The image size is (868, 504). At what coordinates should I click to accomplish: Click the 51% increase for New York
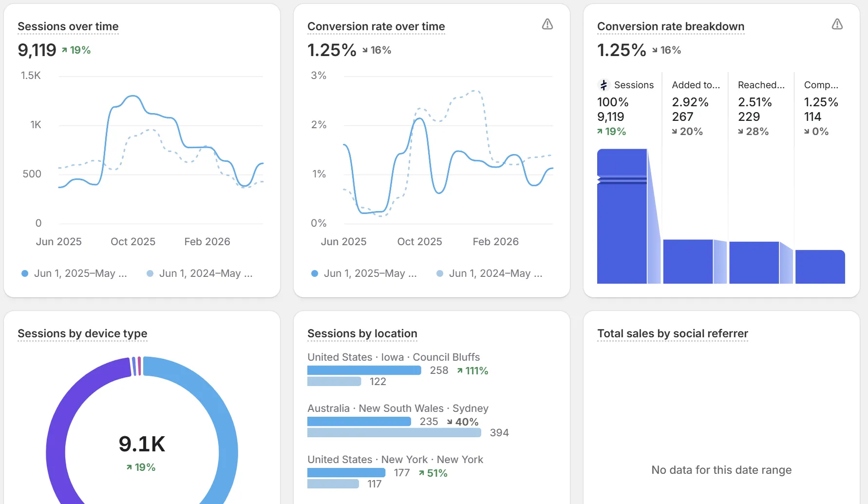point(433,473)
